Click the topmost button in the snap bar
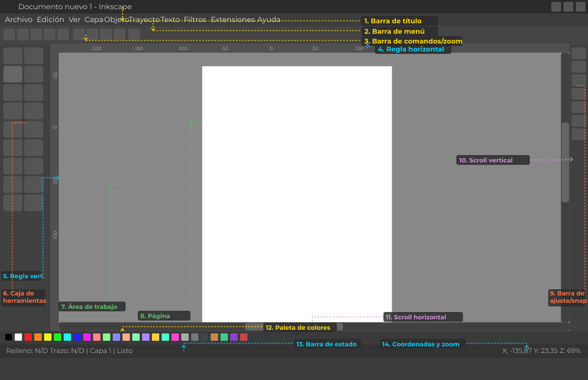This screenshot has width=588, height=380. point(578,53)
